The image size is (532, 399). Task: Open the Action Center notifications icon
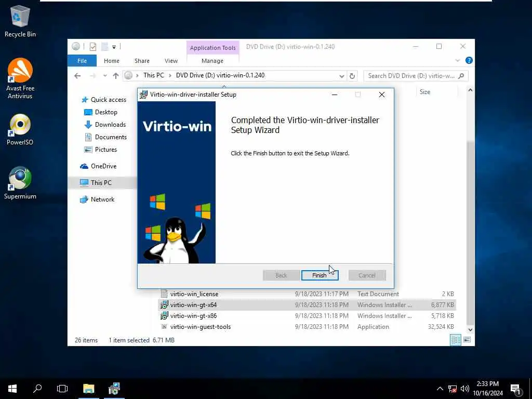[516, 389]
